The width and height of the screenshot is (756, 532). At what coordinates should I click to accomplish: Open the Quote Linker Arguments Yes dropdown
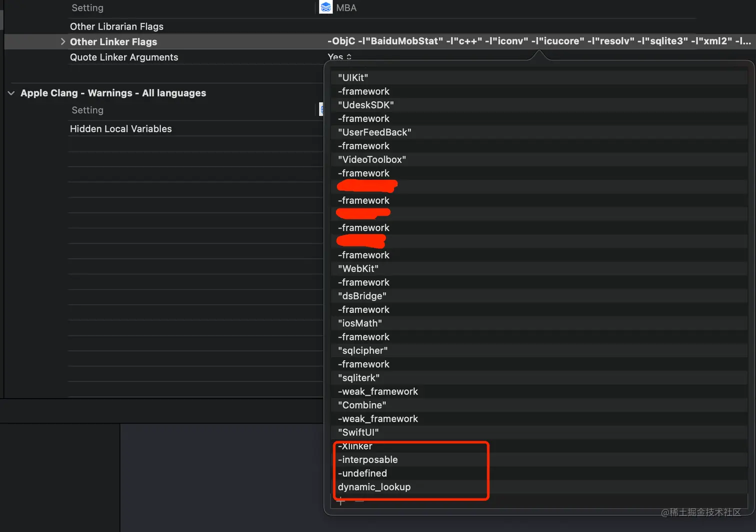point(339,57)
